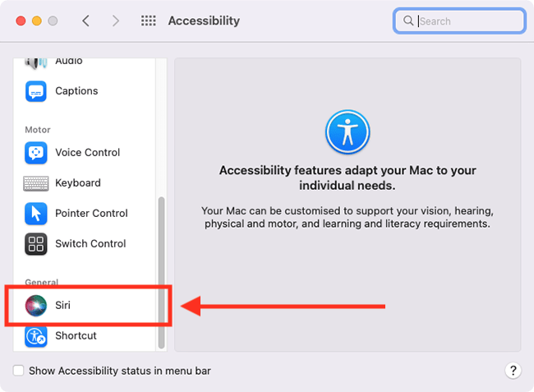
Task: Go back with the left chevron
Action: coord(86,21)
